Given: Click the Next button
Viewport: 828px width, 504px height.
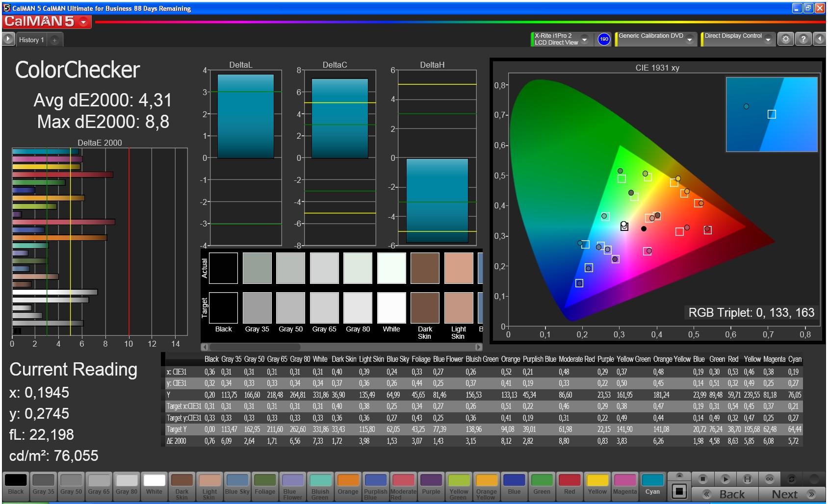Looking at the screenshot, I should 792,494.
